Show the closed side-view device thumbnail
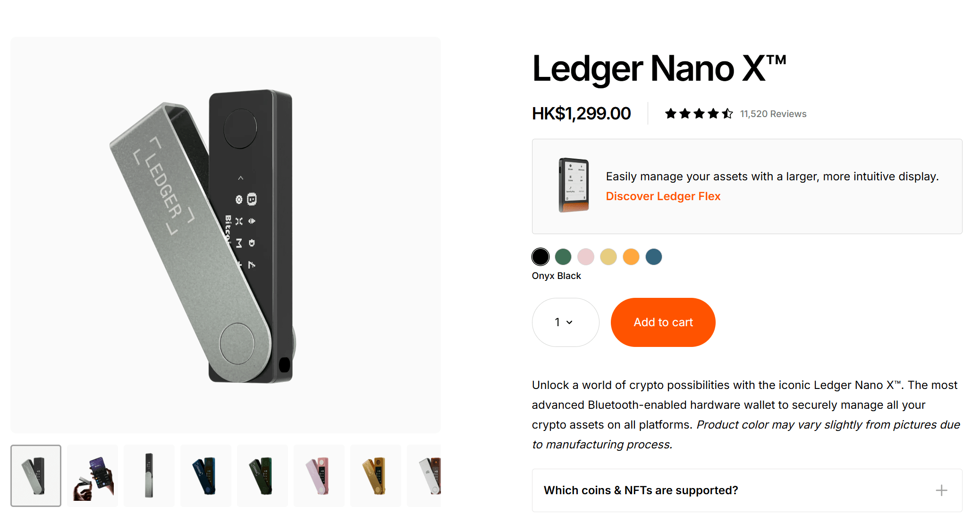The image size is (980, 523). coord(149,476)
